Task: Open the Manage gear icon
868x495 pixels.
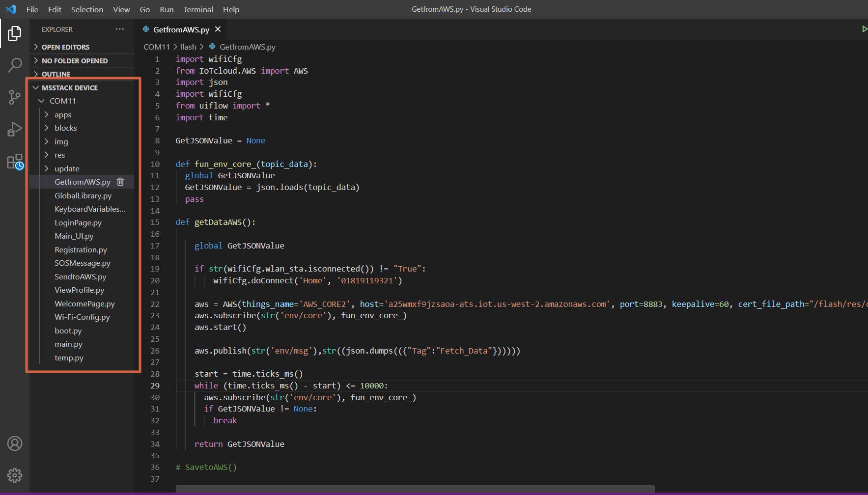Action: click(15, 475)
